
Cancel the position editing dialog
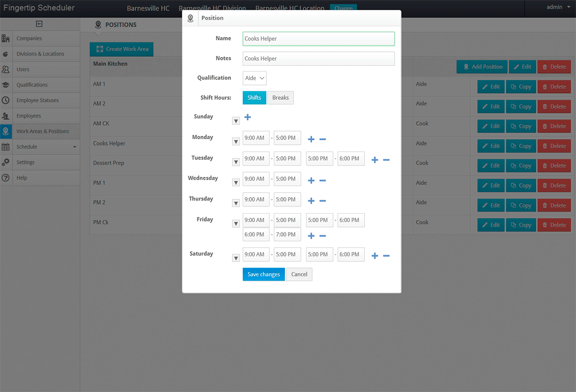point(299,274)
